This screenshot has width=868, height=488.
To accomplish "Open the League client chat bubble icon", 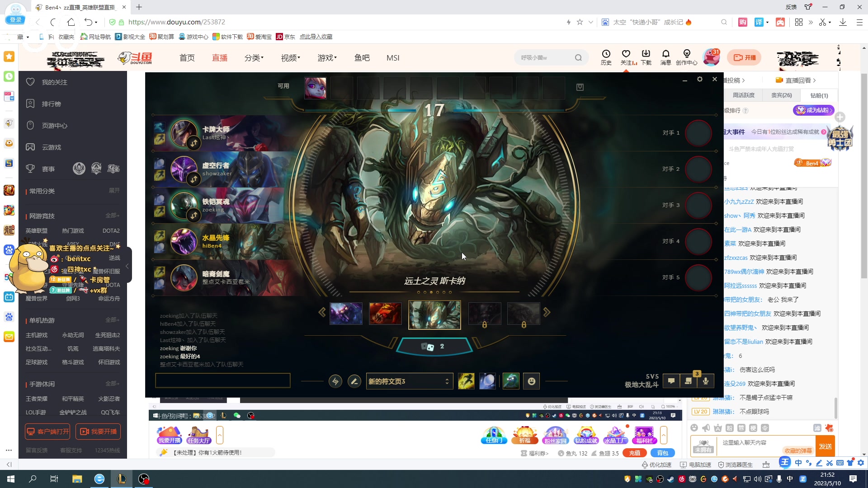I will [671, 381].
